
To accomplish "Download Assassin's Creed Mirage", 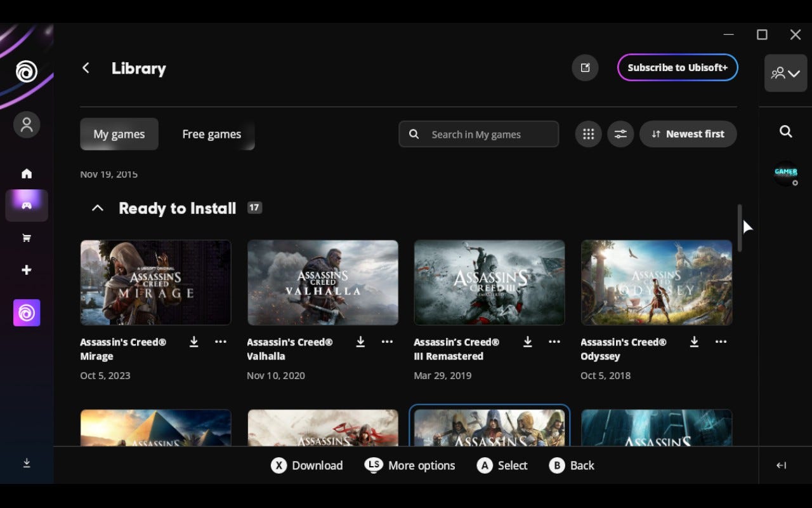I will (x=194, y=342).
